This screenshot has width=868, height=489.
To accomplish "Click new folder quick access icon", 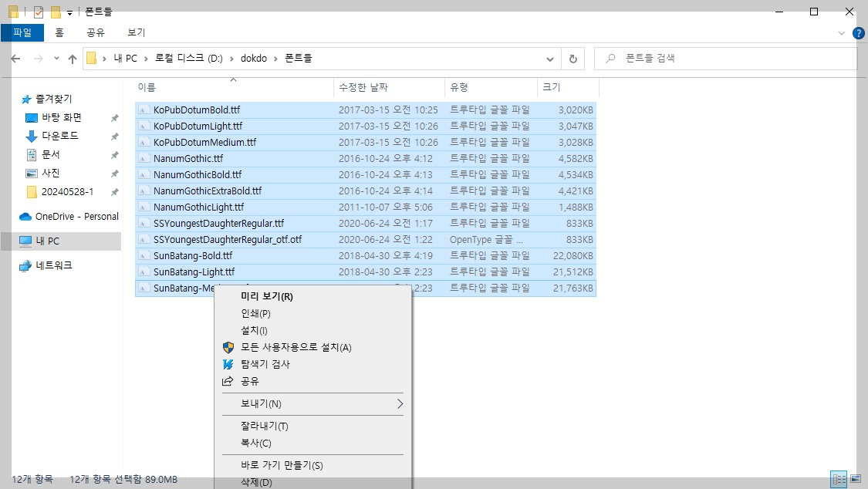I will click(56, 12).
